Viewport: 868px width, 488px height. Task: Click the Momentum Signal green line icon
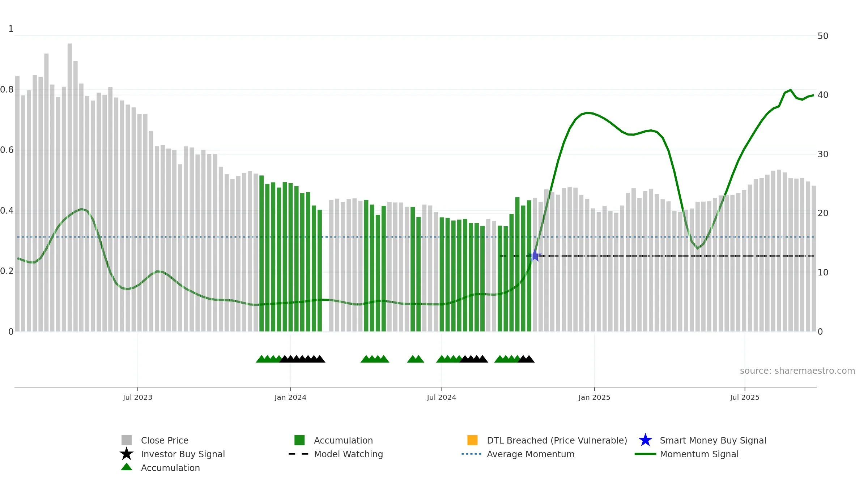pos(645,454)
